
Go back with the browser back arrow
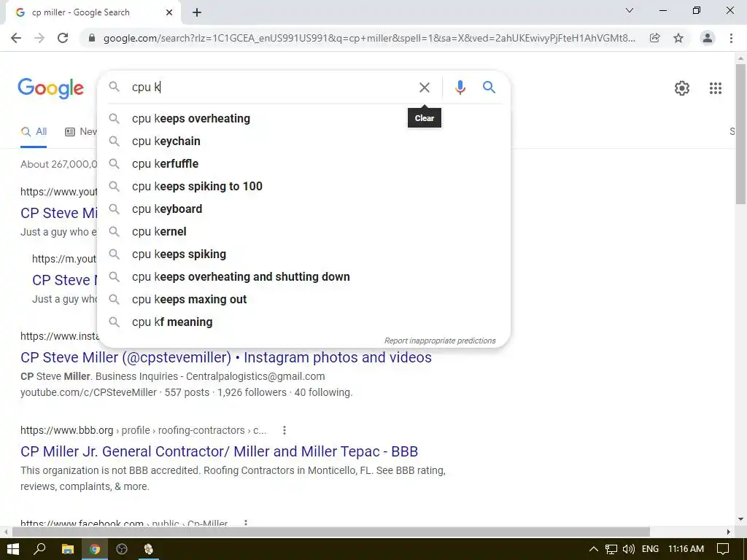coord(16,38)
